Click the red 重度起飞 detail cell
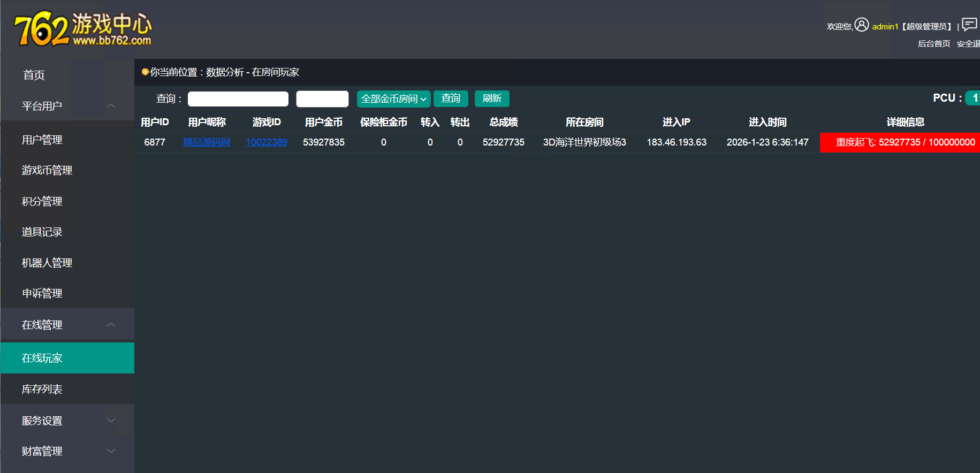The height and width of the screenshot is (473, 980). [x=905, y=142]
